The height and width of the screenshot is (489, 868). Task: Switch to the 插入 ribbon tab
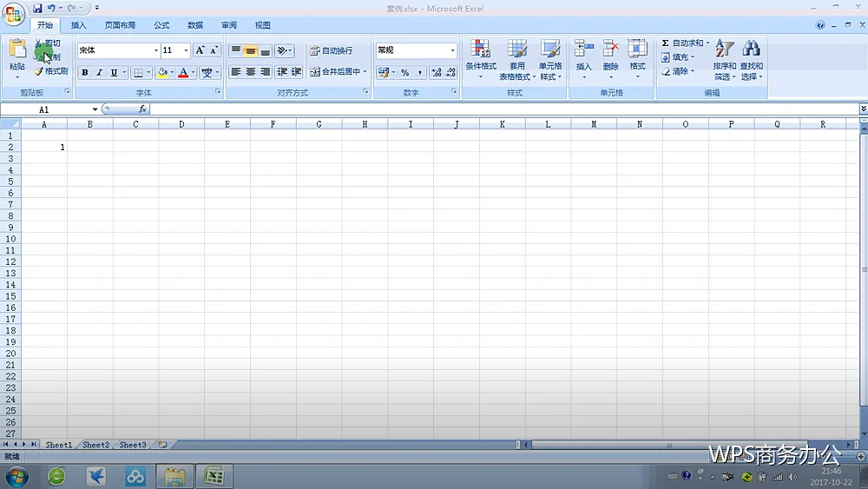tap(79, 25)
